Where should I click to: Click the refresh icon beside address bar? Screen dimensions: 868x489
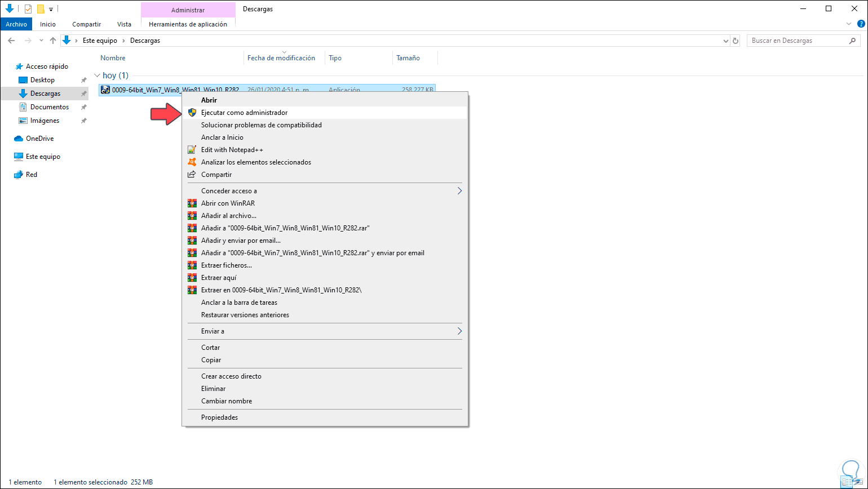735,41
